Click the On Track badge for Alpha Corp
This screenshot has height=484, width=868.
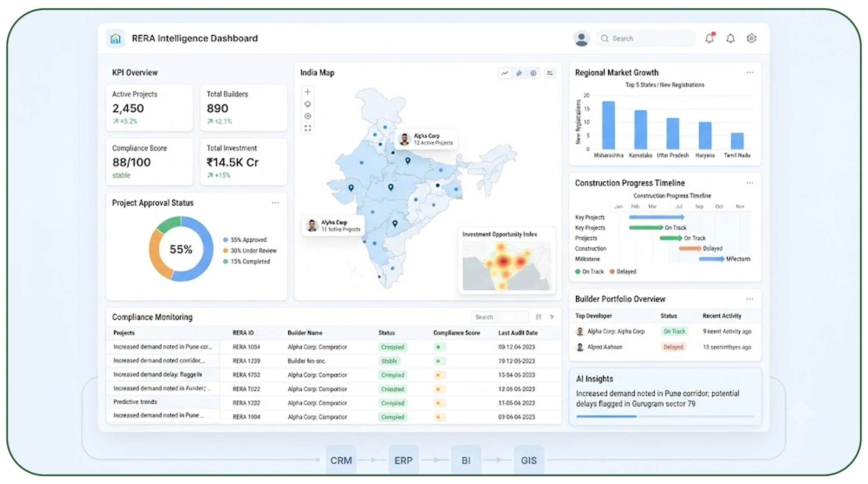[674, 331]
